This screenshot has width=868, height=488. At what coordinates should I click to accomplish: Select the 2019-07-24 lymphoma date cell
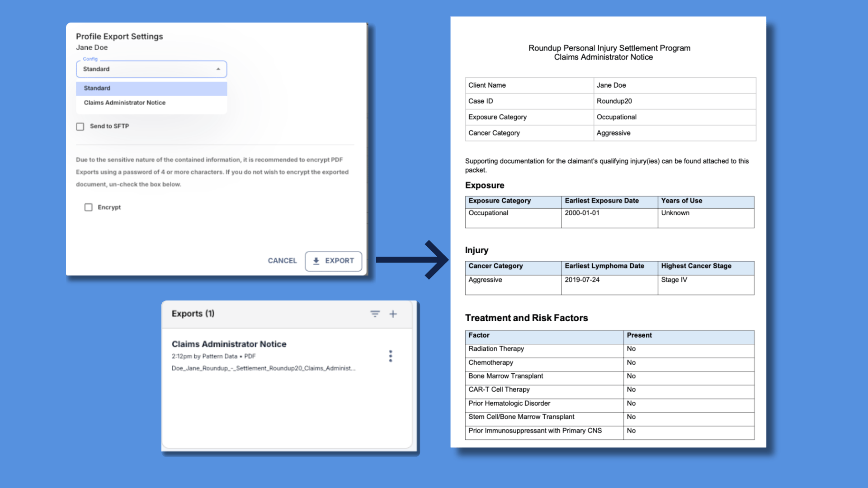[x=609, y=285]
